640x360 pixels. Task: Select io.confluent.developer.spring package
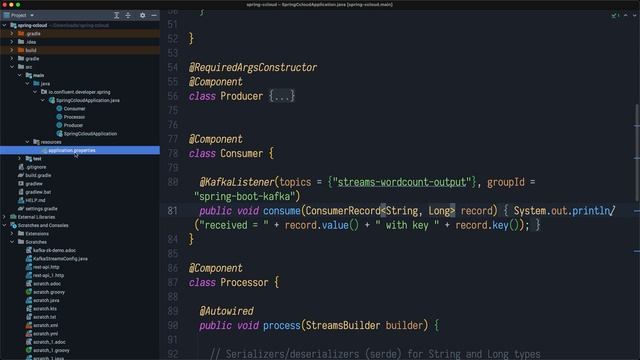(79, 92)
